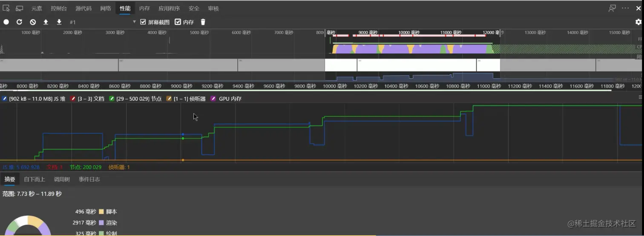Open the 控制台 tab

(x=59, y=9)
